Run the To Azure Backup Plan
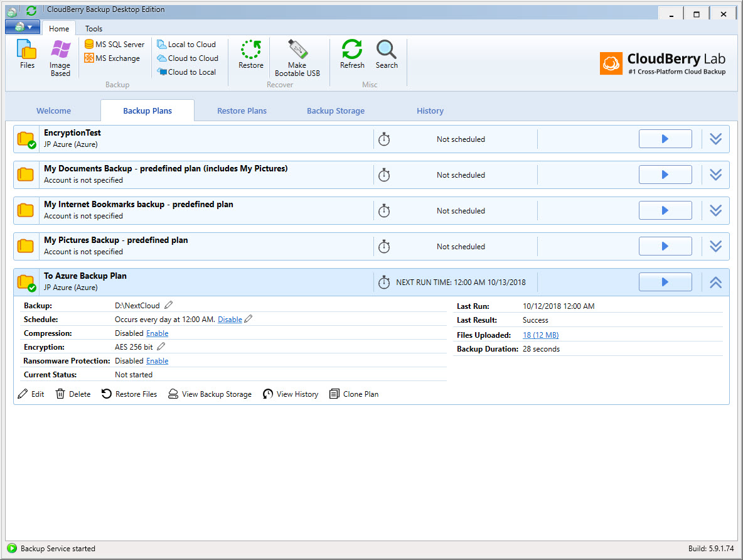 pos(665,282)
